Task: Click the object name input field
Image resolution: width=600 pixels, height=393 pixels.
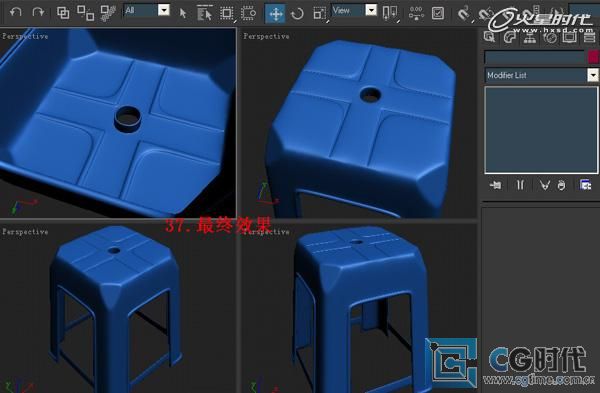Action: coord(535,57)
